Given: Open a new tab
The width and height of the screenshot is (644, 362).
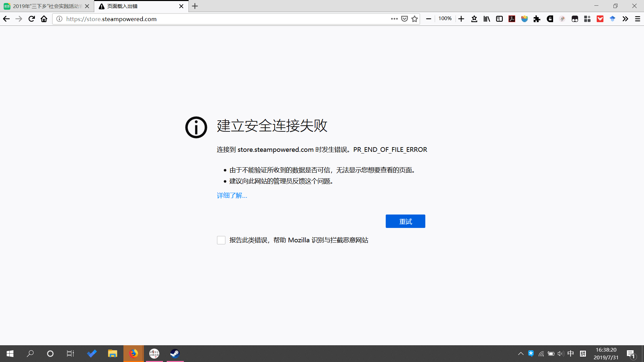Looking at the screenshot, I should 195,6.
